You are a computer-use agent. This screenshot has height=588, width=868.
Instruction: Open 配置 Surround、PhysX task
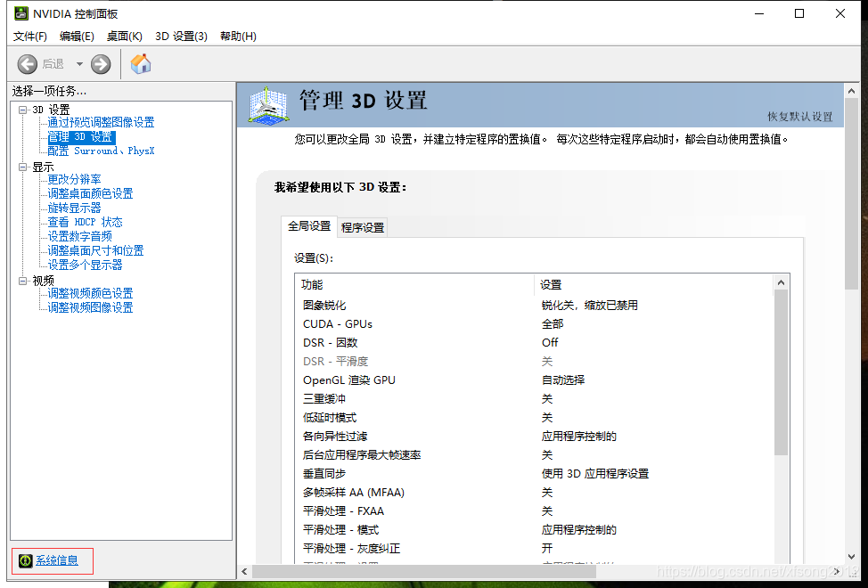(x=101, y=151)
